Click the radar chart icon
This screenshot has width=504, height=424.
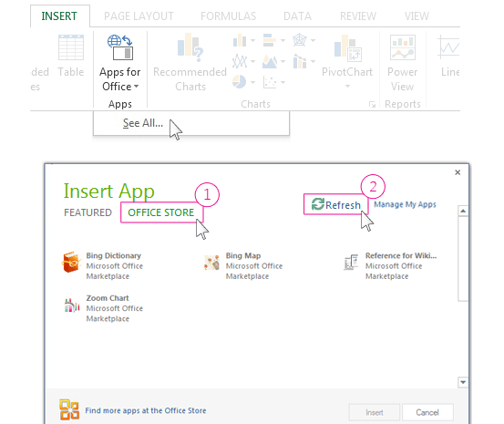(299, 40)
